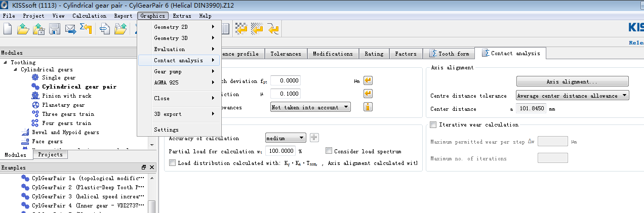Undock the Examples panel float icon
Screen dimensions: 644x213
coord(144,167)
